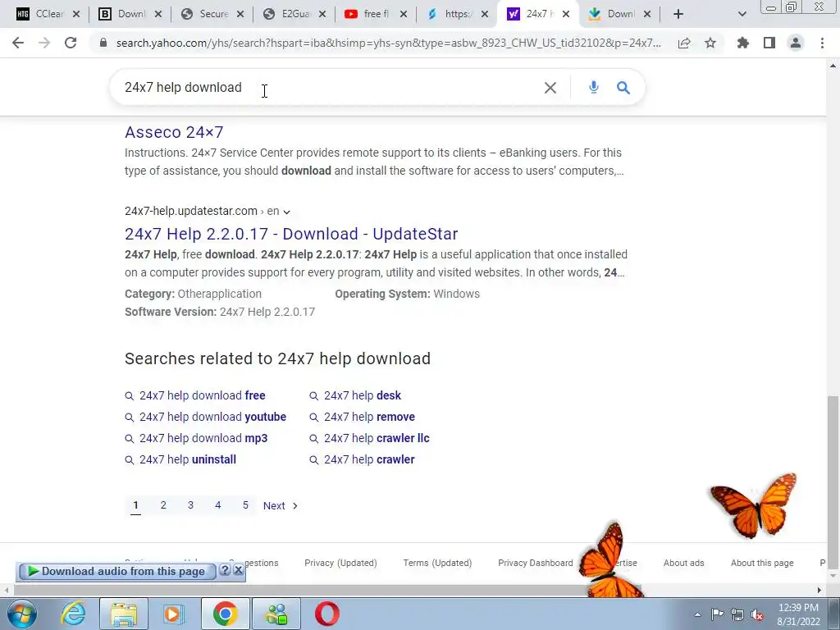
Task: Close the download audio bar
Action: pyautogui.click(x=239, y=570)
